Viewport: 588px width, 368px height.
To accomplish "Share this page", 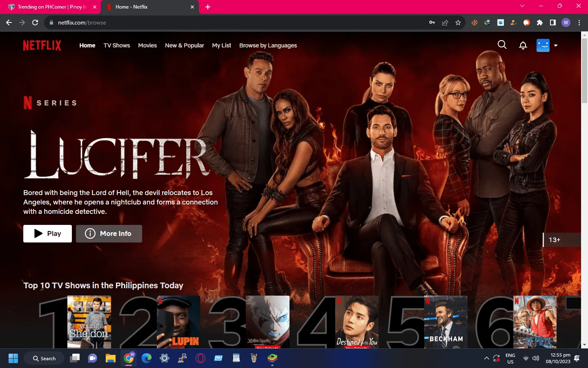I will coord(445,22).
